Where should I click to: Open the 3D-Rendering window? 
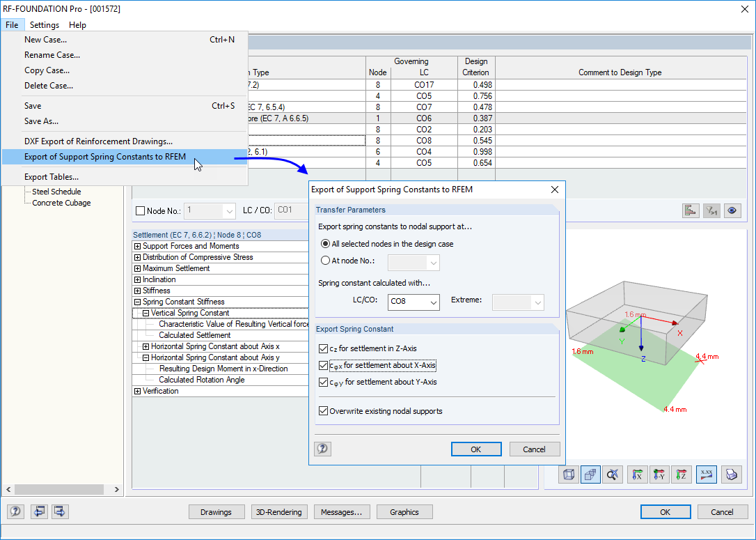coord(279,511)
